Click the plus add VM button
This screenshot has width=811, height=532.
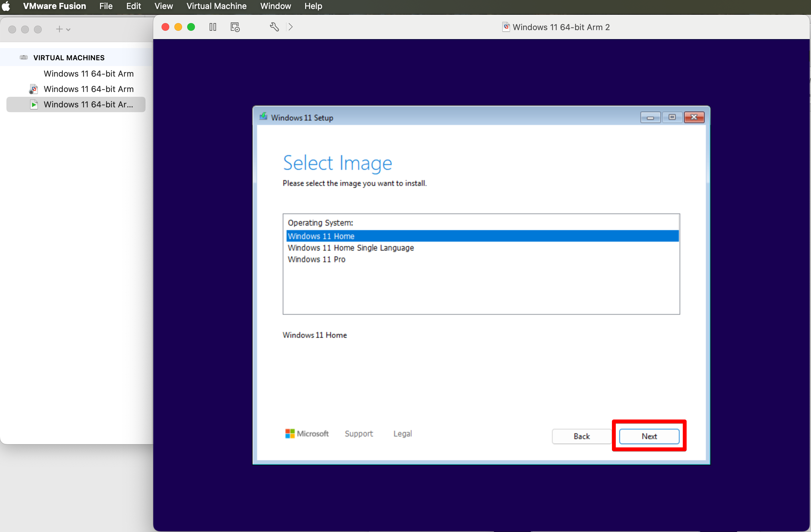(59, 29)
